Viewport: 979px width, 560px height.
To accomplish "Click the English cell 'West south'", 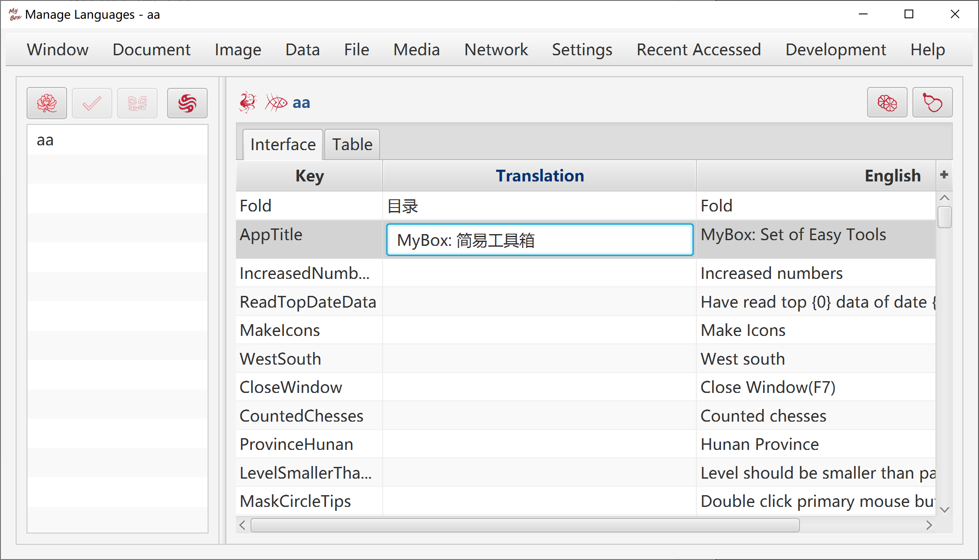I will 816,359.
